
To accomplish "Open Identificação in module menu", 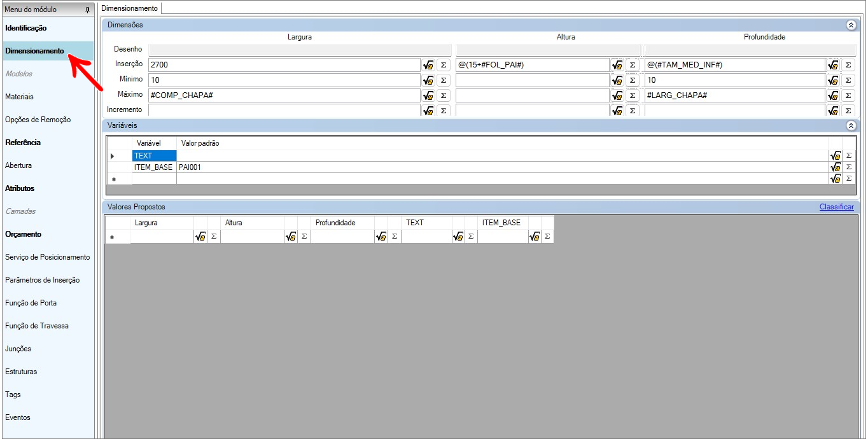I will click(x=25, y=28).
